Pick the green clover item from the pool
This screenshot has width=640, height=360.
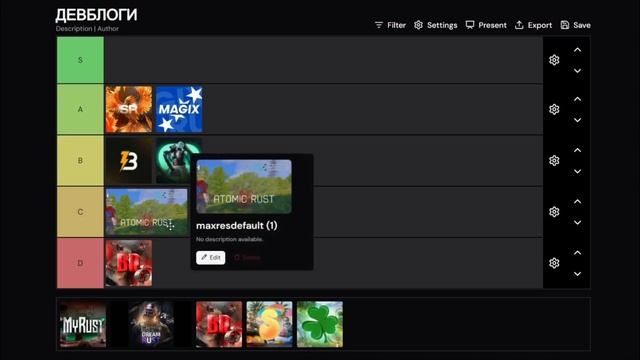320,324
